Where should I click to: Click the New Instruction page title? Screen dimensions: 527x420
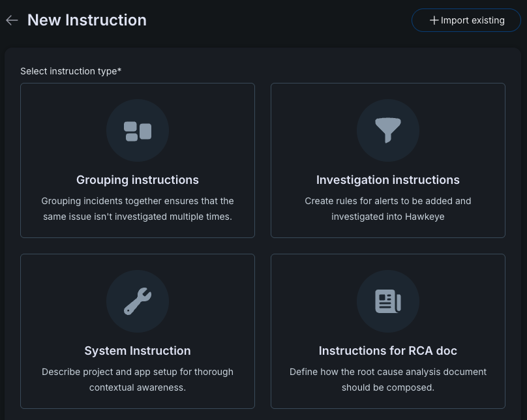pos(86,20)
